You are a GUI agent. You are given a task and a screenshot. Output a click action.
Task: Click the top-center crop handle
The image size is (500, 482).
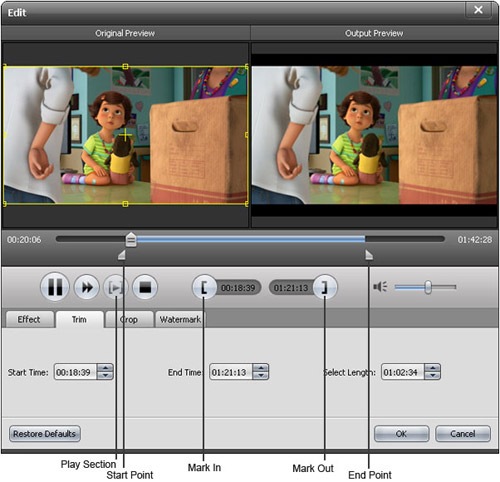pos(125,66)
